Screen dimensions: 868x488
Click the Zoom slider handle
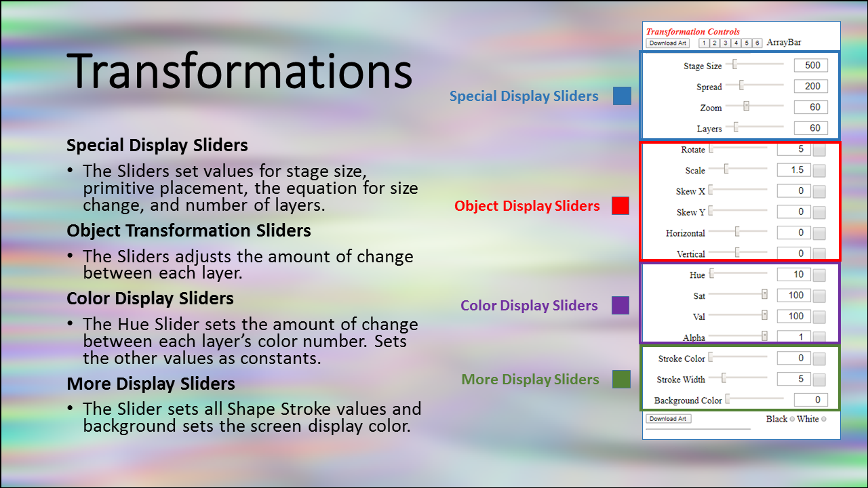(x=746, y=106)
